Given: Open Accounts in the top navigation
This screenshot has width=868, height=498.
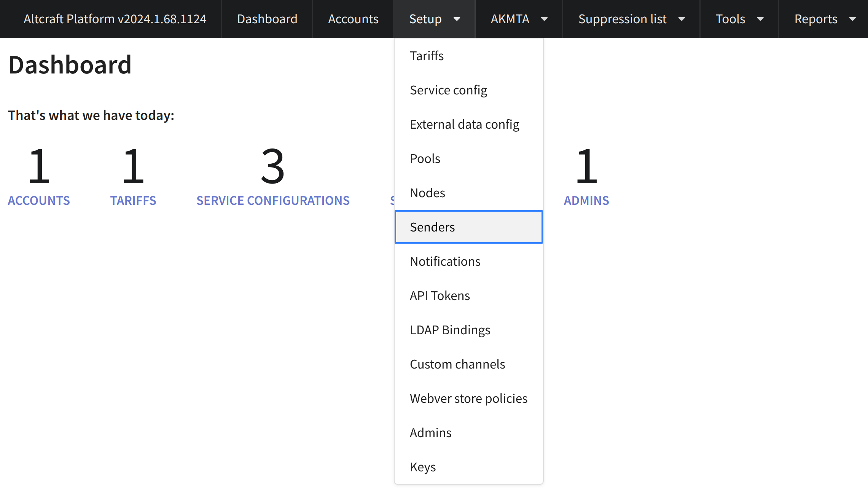Looking at the screenshot, I should [x=353, y=19].
